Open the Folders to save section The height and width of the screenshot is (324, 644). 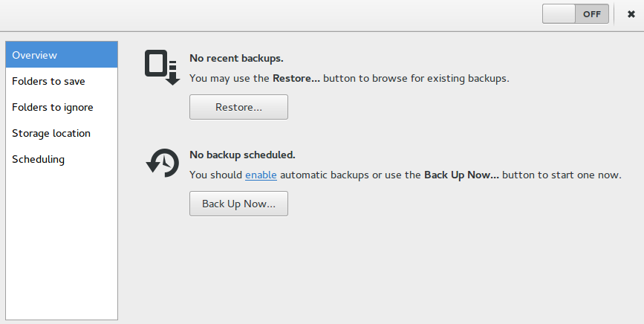pyautogui.click(x=62, y=81)
